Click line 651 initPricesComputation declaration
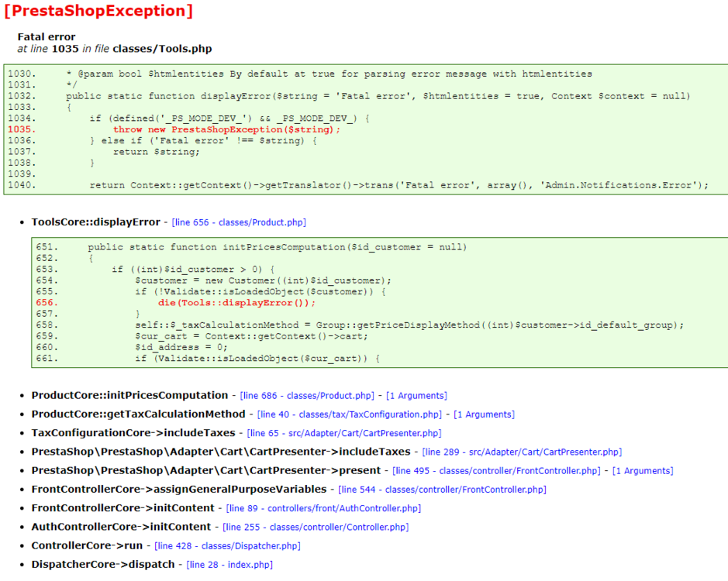 click(x=278, y=247)
